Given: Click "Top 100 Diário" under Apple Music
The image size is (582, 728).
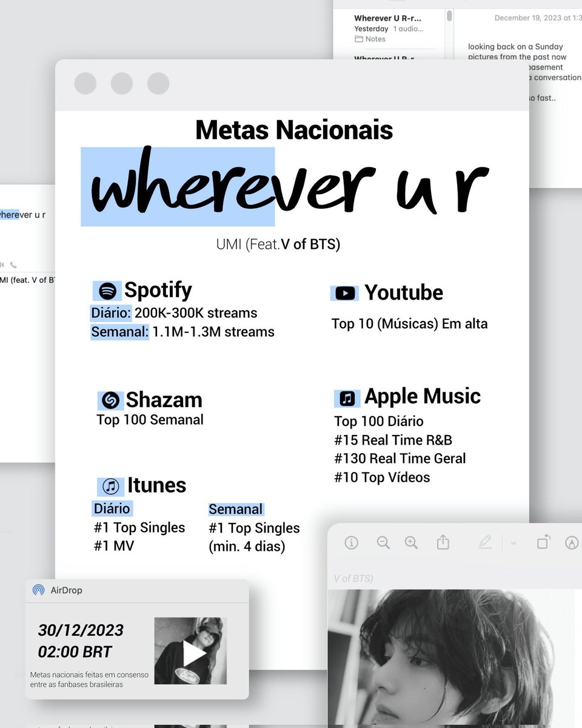Looking at the screenshot, I should tap(379, 422).
